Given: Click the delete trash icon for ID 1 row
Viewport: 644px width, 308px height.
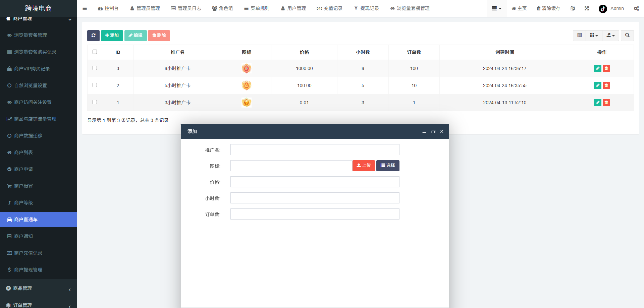Looking at the screenshot, I should [x=606, y=103].
